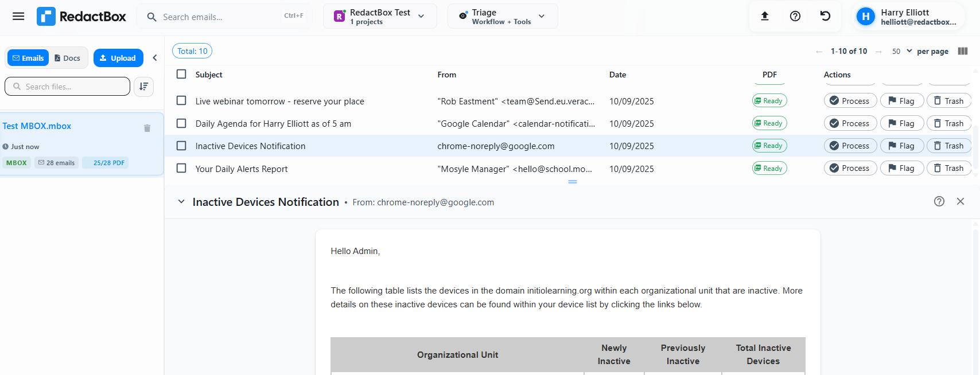The height and width of the screenshot is (375, 980).
Task: Check the Your Daily Alerts Report checkbox
Action: point(181,168)
